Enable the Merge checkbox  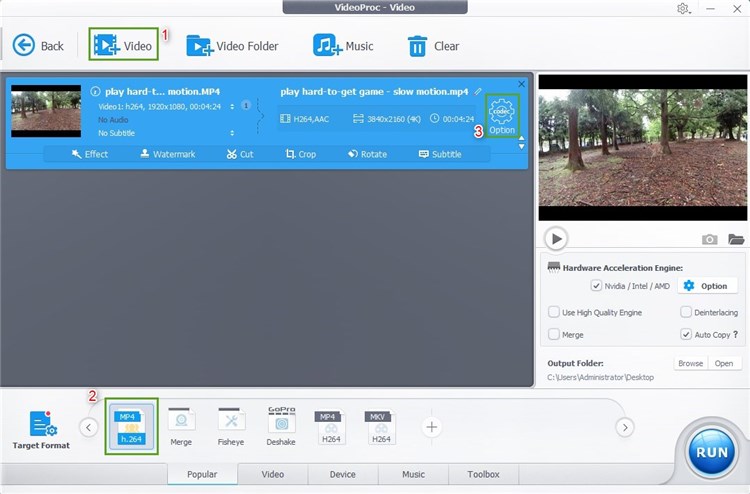tap(553, 334)
